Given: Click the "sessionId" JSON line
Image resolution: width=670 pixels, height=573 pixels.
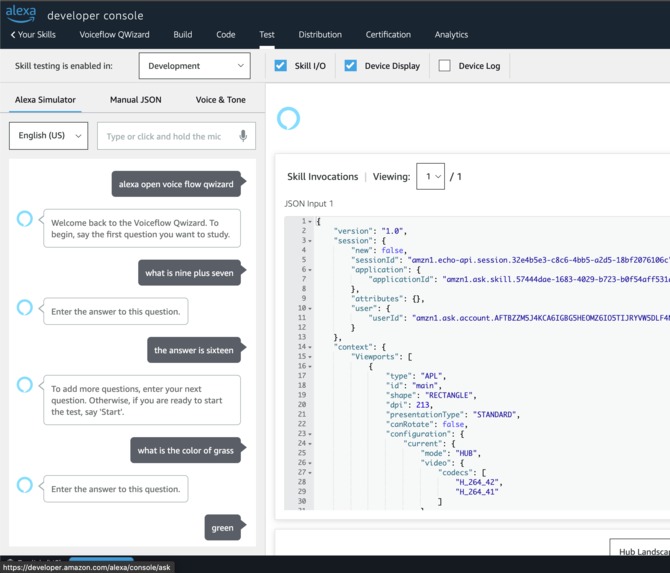Looking at the screenshot, I should pyautogui.click(x=510, y=260).
